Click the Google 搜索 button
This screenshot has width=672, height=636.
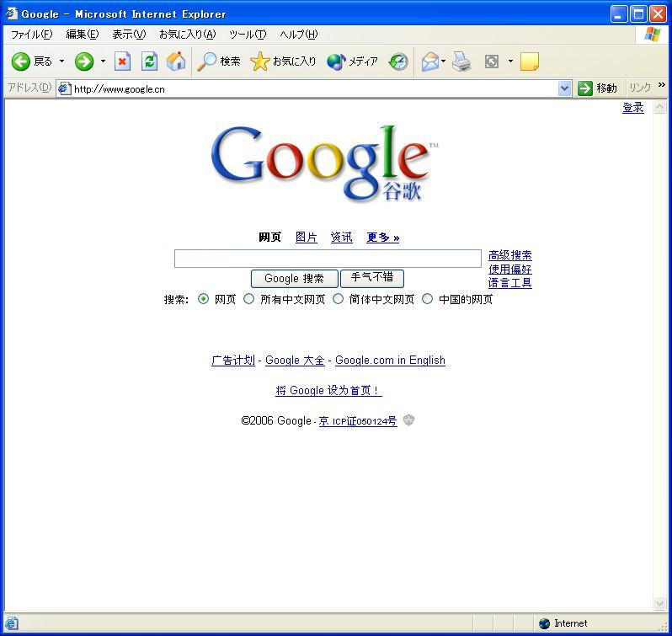(294, 279)
